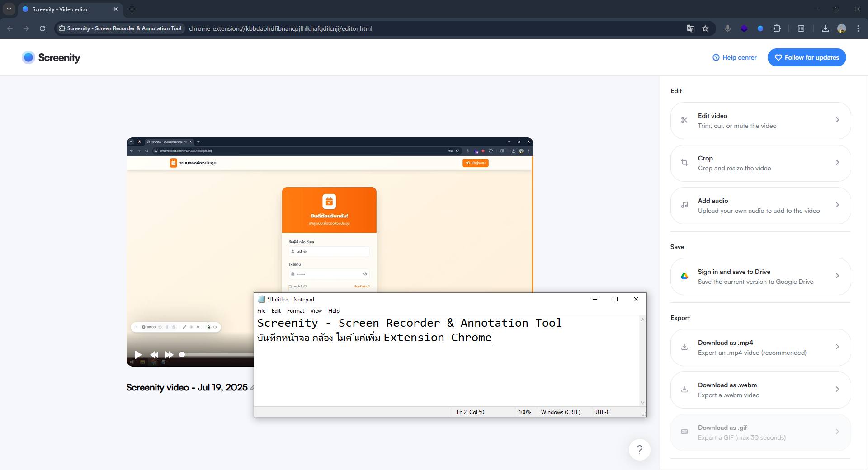Download the video as .mp4
Image resolution: width=868 pixels, height=470 pixels.
[x=760, y=348]
